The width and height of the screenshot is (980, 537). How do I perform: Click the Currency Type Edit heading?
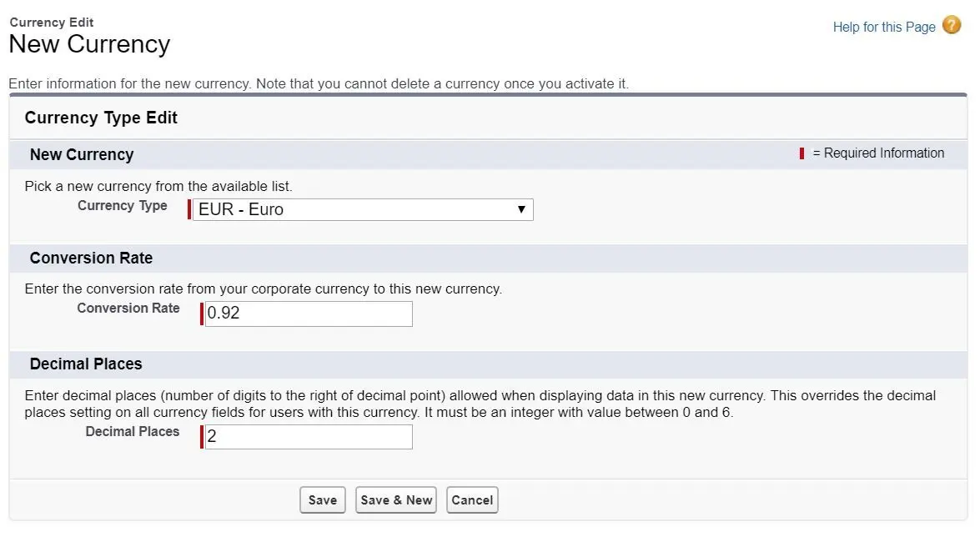pos(101,118)
